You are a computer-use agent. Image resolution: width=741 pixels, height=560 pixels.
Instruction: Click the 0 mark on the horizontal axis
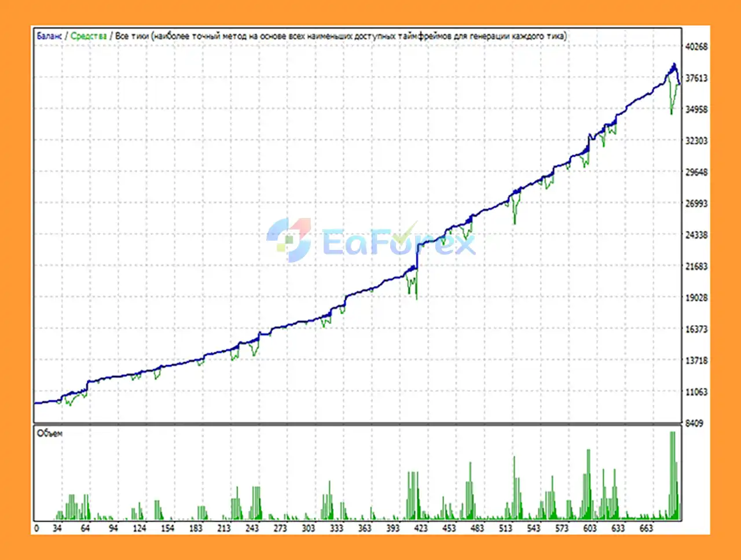coord(37,528)
